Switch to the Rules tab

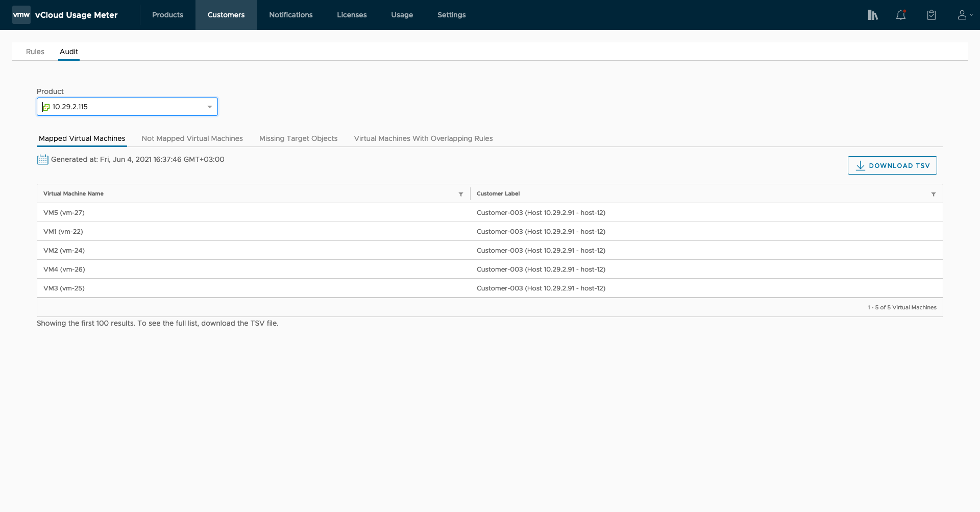pyautogui.click(x=35, y=52)
